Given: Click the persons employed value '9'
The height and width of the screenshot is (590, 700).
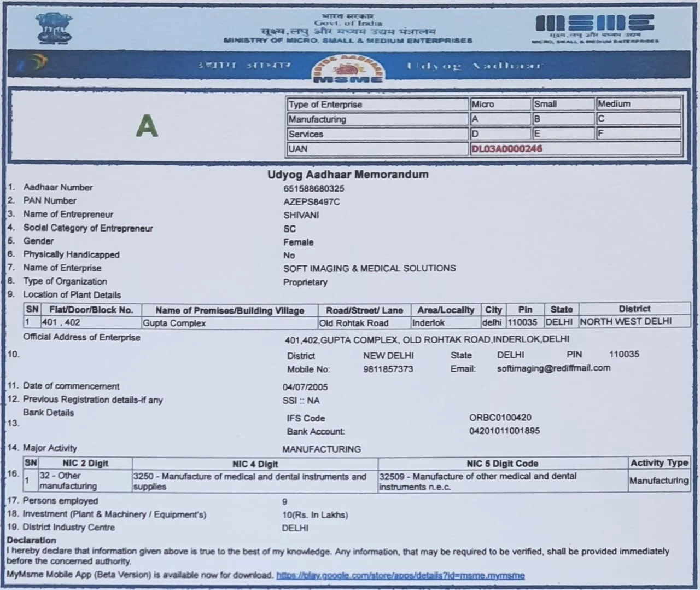Looking at the screenshot, I should coord(284,501).
